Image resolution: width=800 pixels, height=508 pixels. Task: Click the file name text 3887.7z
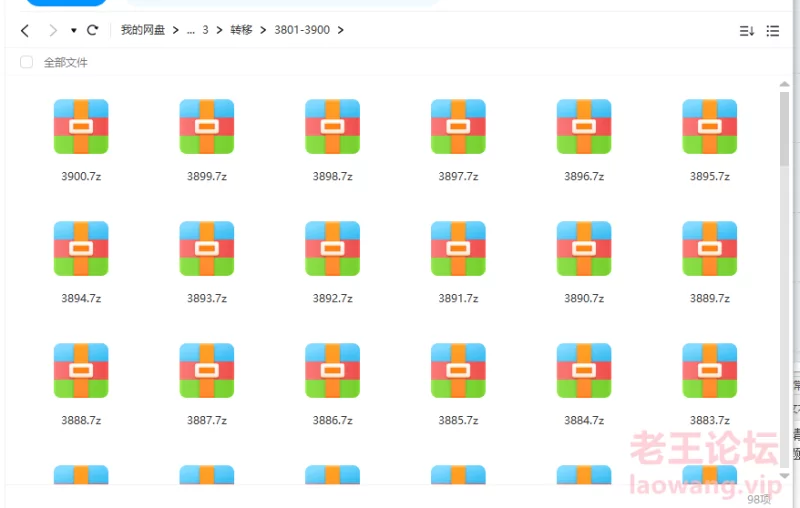(207, 420)
